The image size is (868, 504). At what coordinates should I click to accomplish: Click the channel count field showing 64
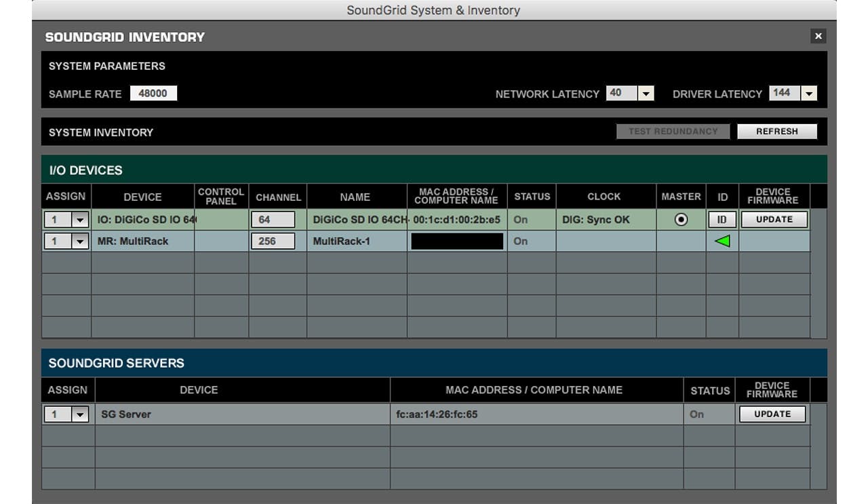pyautogui.click(x=273, y=220)
